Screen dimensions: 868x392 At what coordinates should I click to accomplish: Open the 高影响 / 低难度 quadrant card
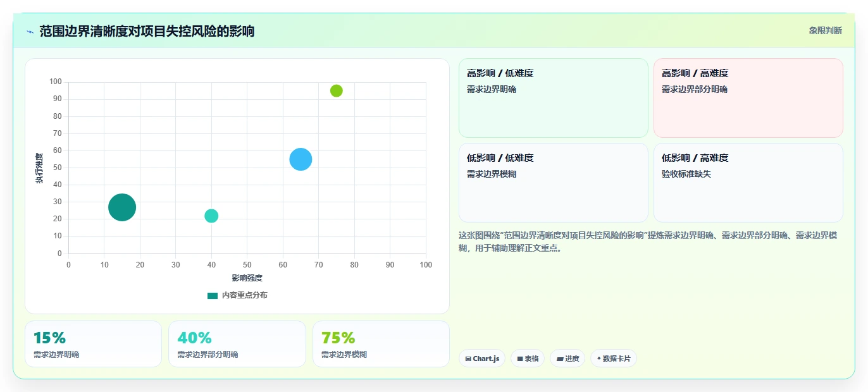click(554, 98)
